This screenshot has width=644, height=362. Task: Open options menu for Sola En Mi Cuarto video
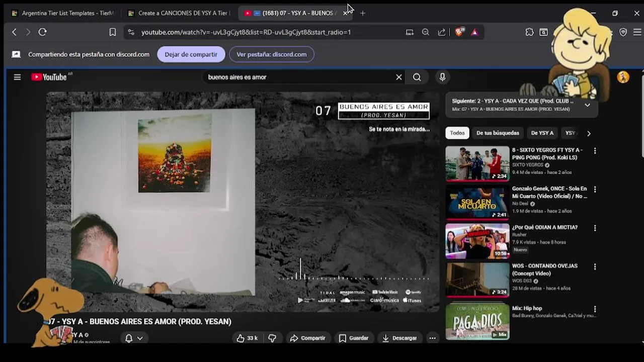pos(595,190)
